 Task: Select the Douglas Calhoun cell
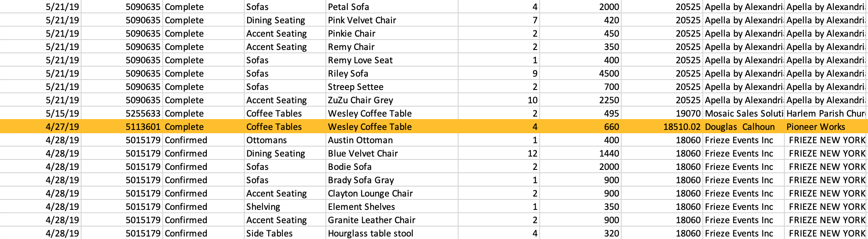pyautogui.click(x=740, y=127)
